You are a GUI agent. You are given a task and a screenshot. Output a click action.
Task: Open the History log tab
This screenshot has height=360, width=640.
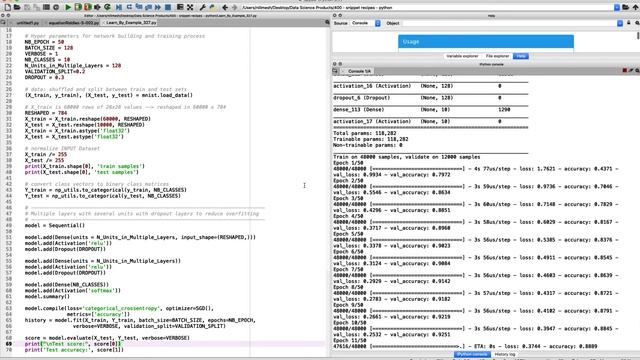click(x=505, y=354)
